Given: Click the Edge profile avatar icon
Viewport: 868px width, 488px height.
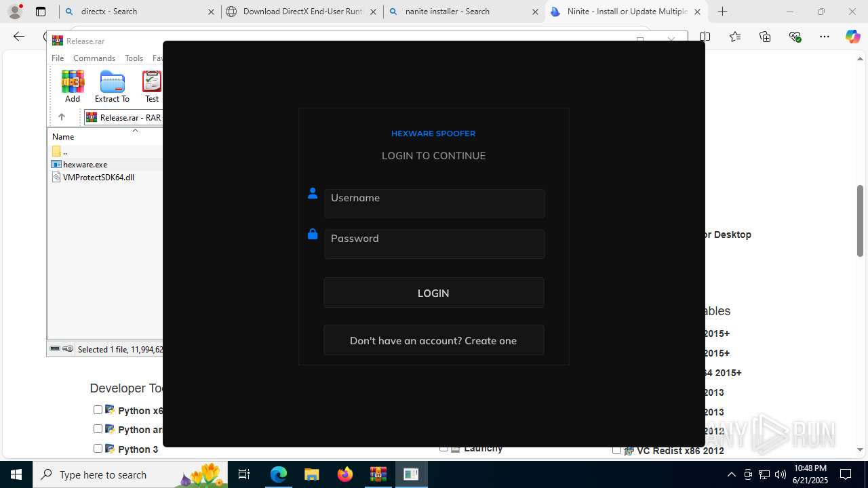Looking at the screenshot, I should click(15, 12).
